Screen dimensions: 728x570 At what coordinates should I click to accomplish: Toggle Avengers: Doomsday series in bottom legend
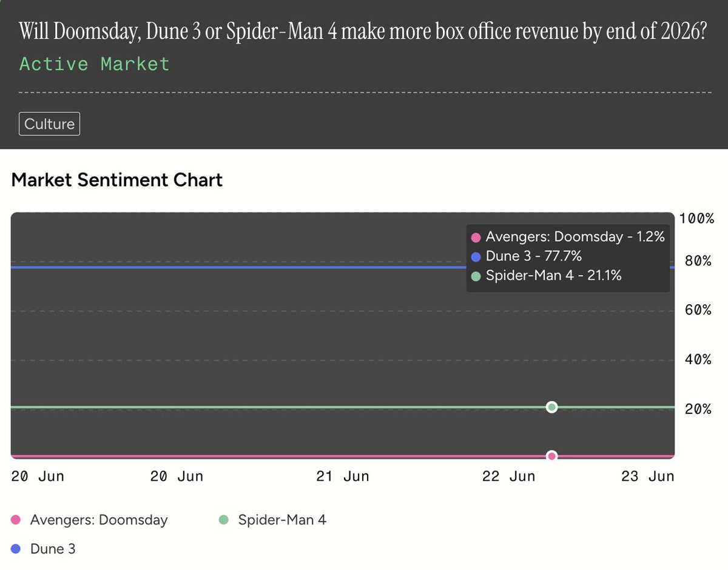point(90,520)
